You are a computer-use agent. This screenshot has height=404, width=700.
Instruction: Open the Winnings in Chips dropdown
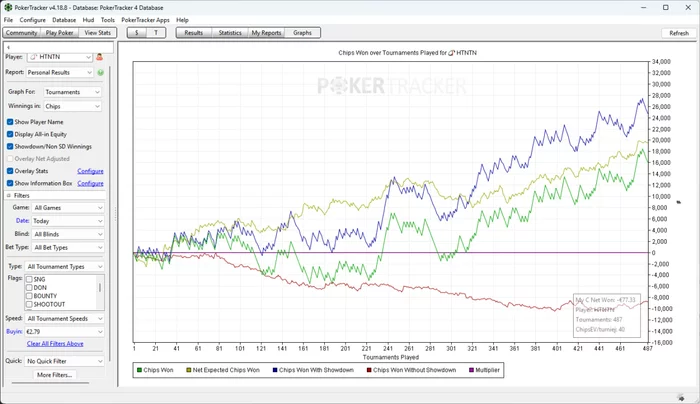(x=72, y=106)
